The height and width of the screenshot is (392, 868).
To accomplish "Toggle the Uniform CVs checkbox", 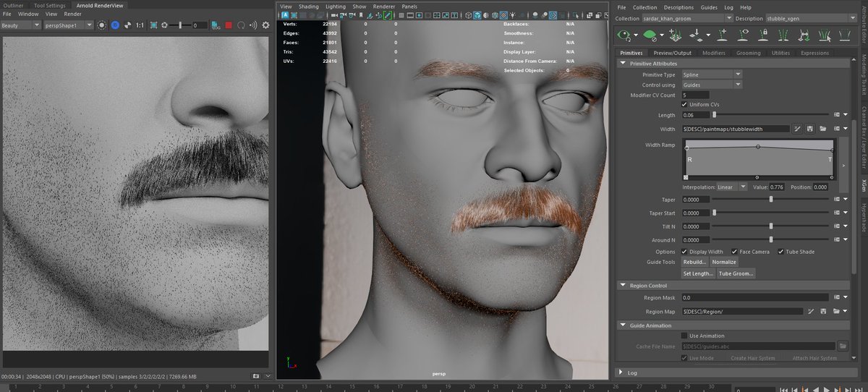I will [x=684, y=105].
